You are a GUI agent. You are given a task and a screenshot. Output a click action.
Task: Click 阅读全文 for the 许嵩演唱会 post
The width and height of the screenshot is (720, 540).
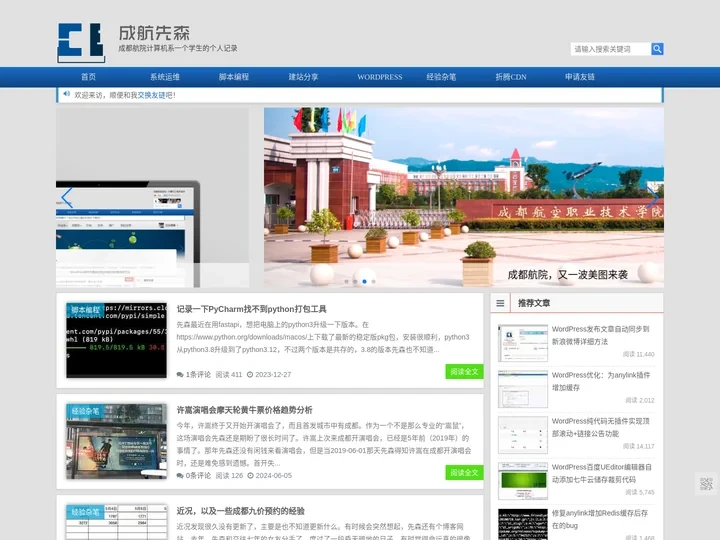[464, 472]
